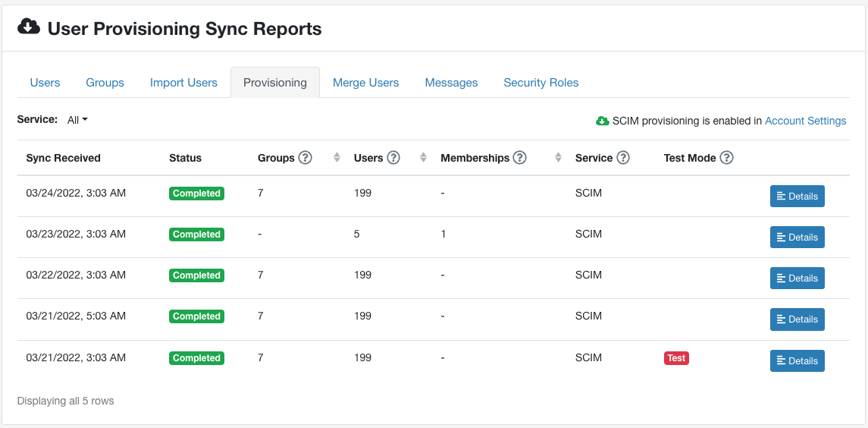Sort the table by Users column arrows
The image size is (868, 428).
coord(424,158)
